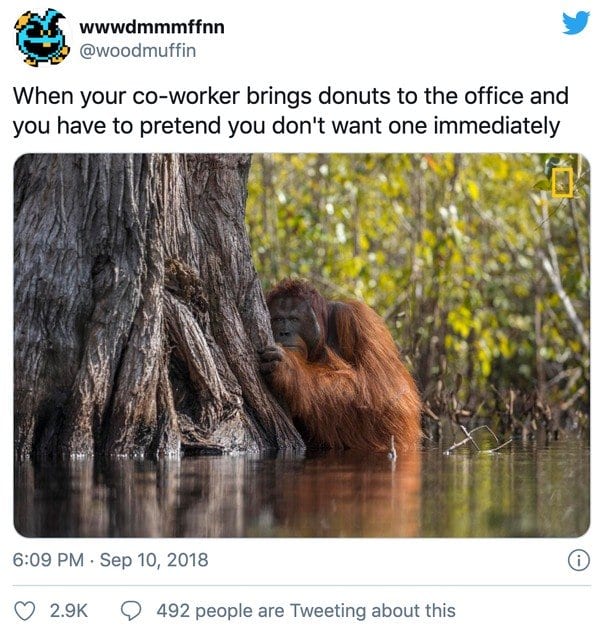
Task: Click the 2.9K likes count
Action: coord(68,610)
